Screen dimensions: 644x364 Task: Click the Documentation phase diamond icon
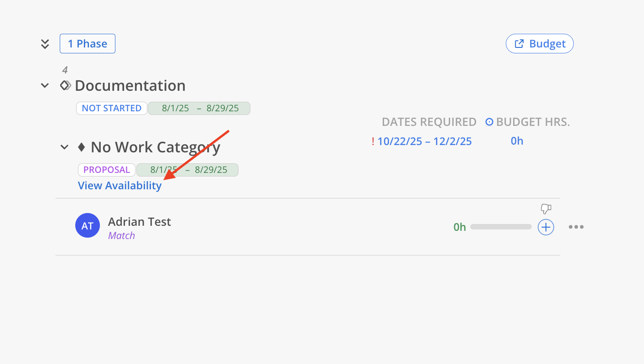(66, 85)
